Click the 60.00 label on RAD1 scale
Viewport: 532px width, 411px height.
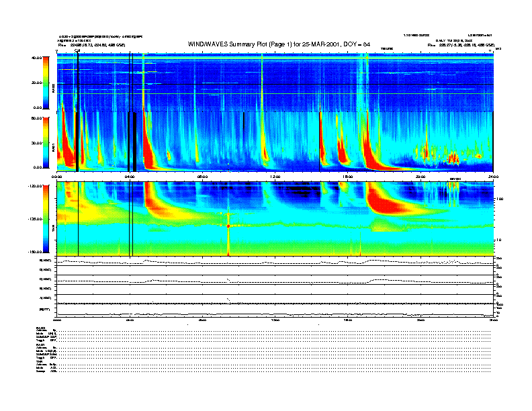[36, 118]
